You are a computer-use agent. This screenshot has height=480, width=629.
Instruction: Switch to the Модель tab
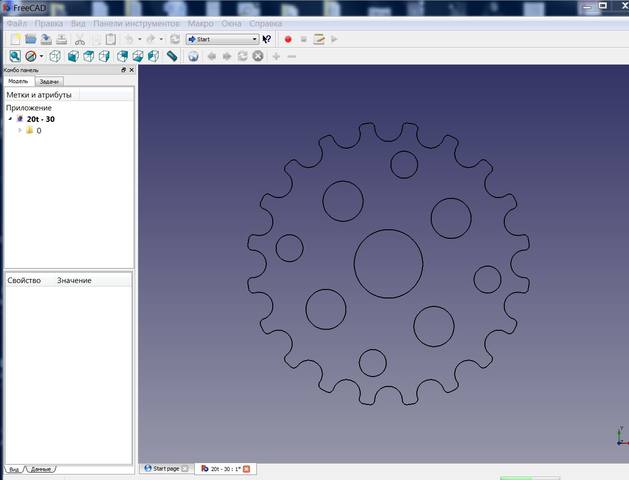[x=18, y=81]
